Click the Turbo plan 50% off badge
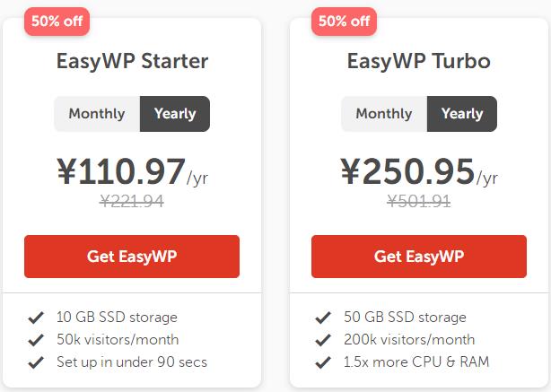The image size is (551, 392). 344,21
